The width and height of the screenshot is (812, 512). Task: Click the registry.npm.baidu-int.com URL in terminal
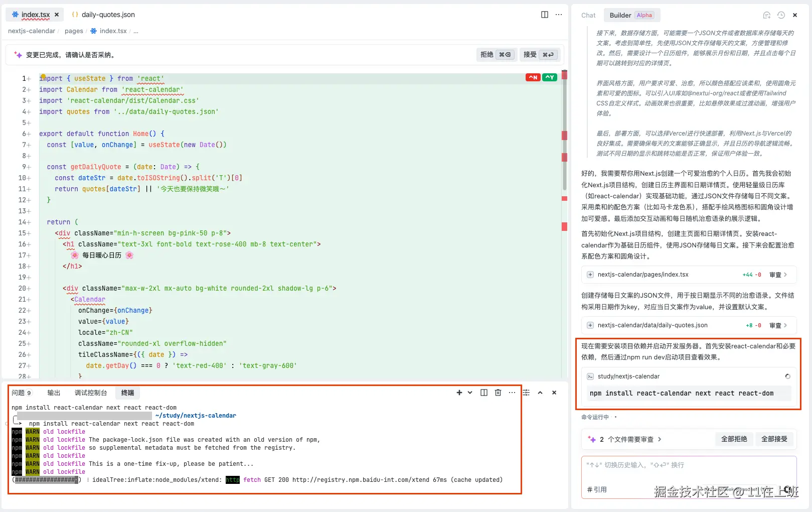(361, 480)
